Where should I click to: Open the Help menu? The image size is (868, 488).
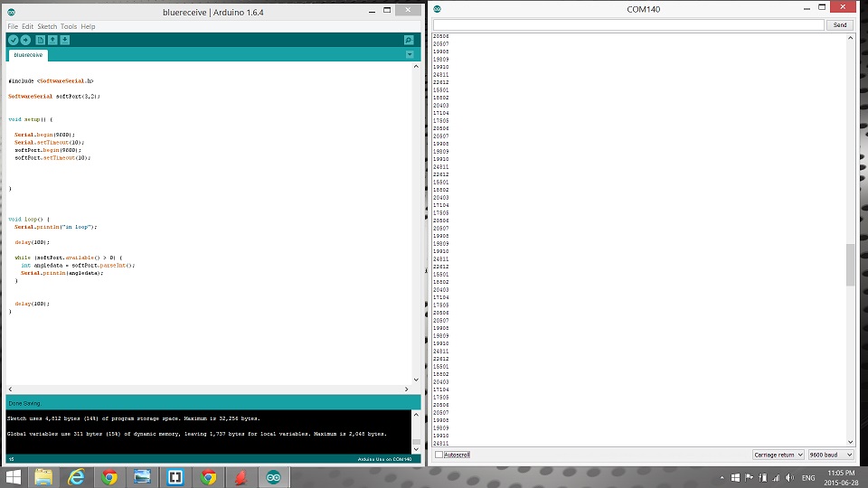click(x=88, y=26)
